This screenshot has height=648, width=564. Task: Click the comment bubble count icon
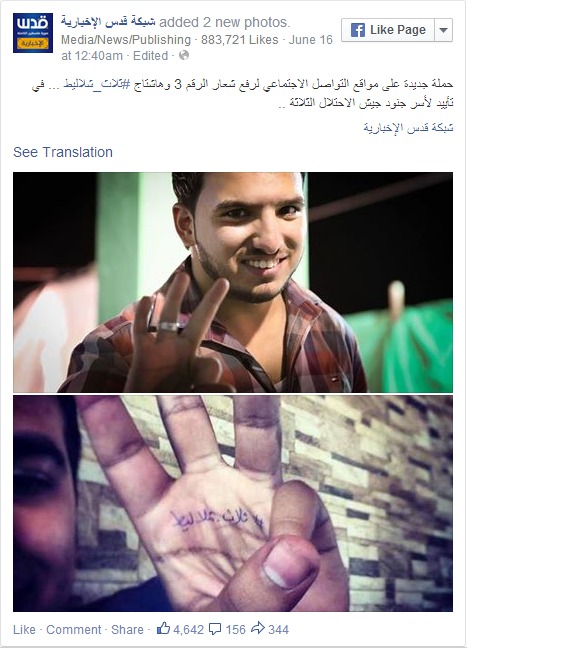[215, 629]
